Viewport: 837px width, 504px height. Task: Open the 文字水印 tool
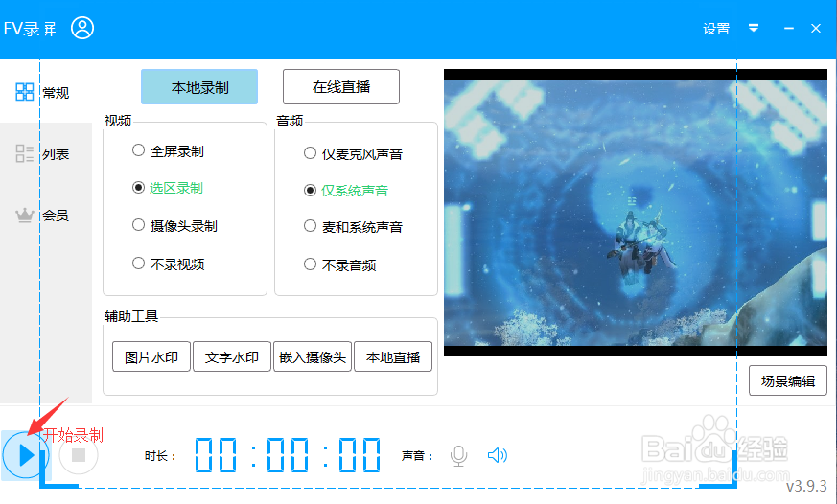pos(232,356)
